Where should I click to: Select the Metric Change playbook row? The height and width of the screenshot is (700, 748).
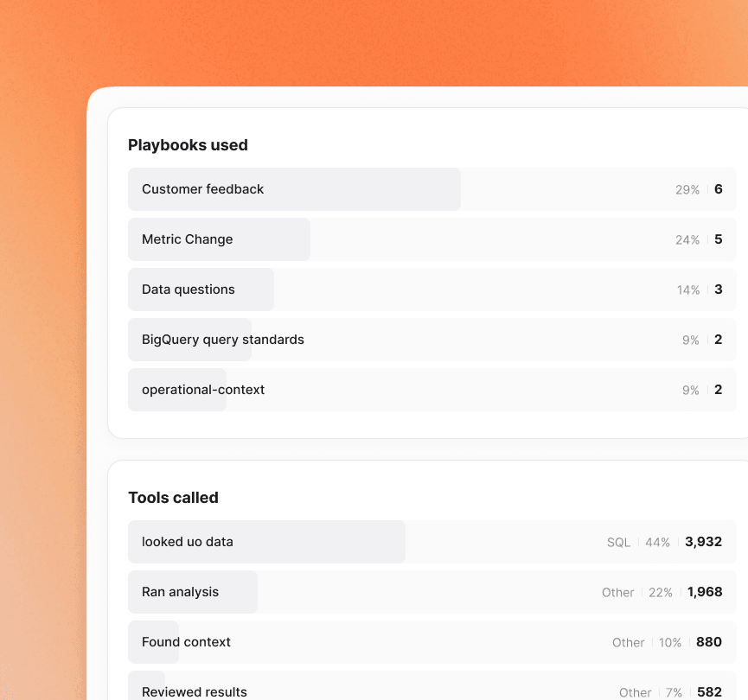click(432, 239)
